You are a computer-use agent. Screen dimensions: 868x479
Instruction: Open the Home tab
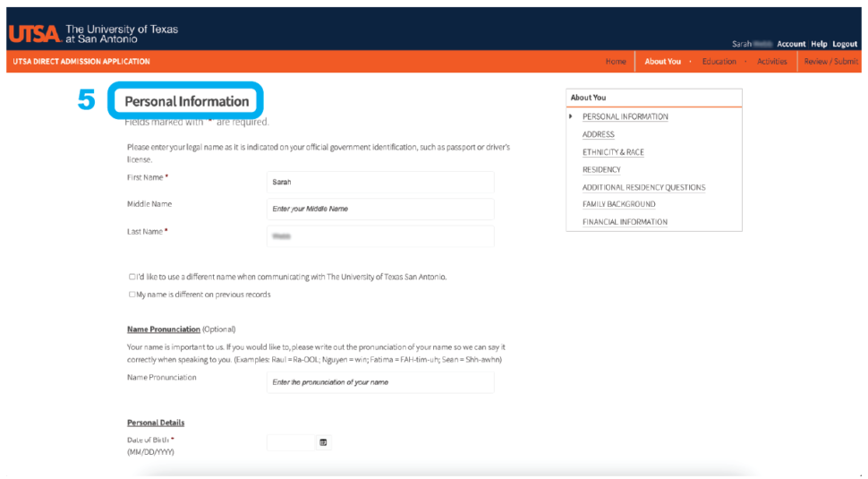coord(616,62)
